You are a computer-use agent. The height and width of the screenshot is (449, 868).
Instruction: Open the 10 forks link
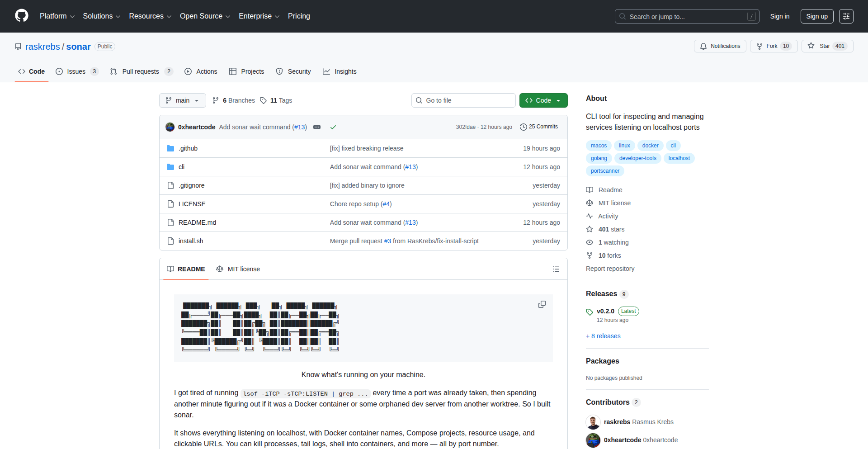pos(604,255)
